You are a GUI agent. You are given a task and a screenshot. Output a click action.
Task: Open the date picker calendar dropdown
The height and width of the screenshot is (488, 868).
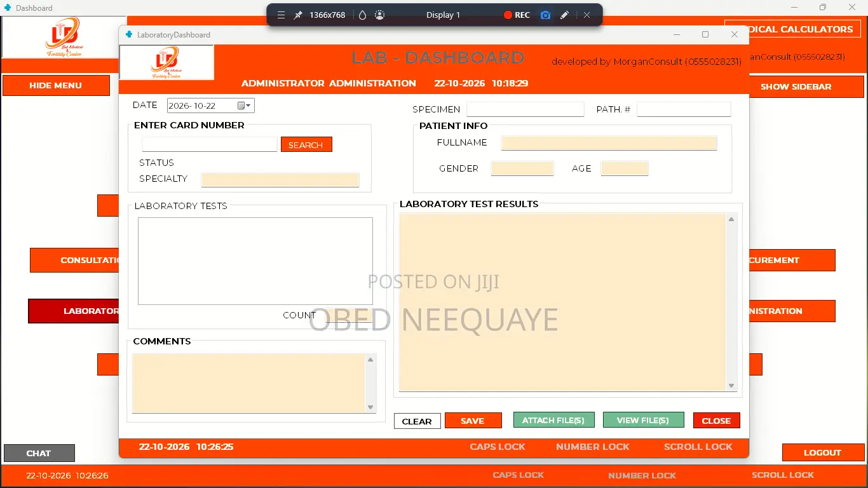(245, 105)
